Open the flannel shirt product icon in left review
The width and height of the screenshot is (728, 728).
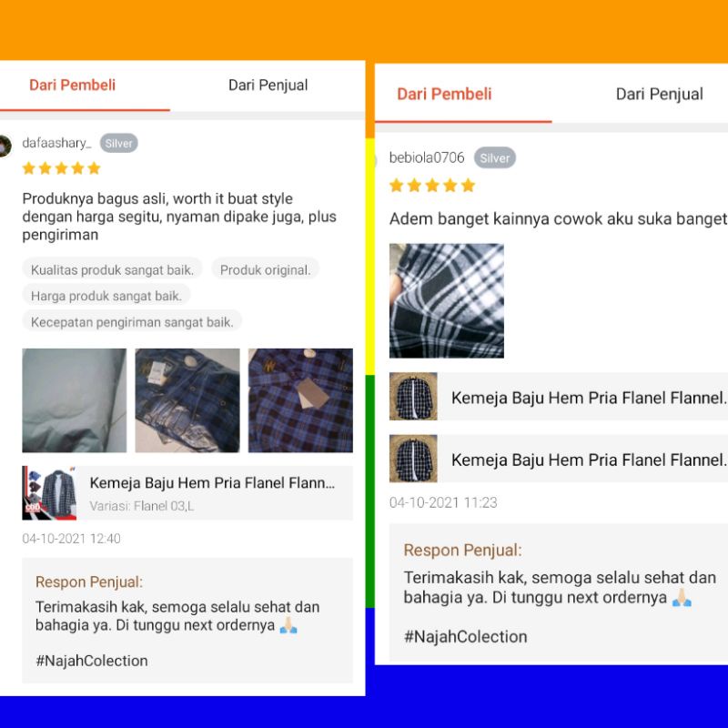pyautogui.click(x=49, y=492)
